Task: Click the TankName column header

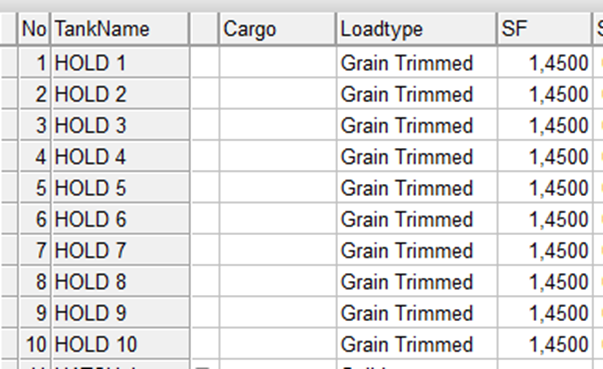Action: 120,29
